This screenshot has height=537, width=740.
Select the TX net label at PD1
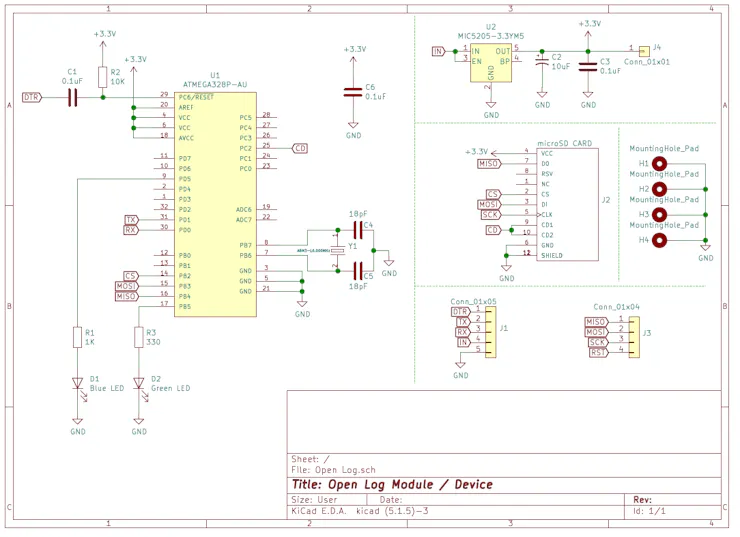(x=131, y=220)
